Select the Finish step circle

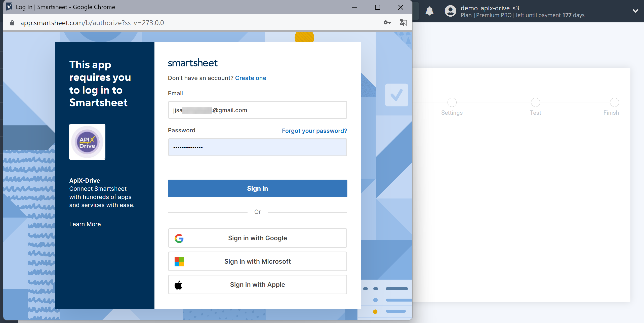(615, 102)
